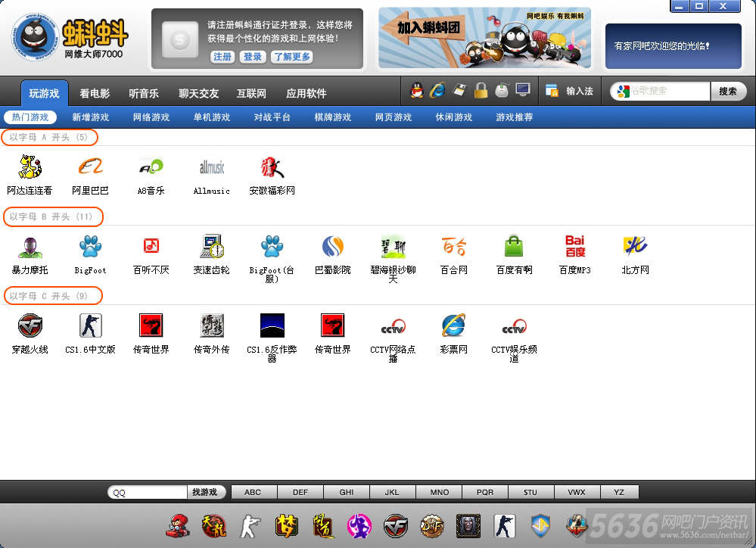Screen dimensions: 756x548
Task: Click the monitor icon in the toolbar
Action: click(523, 90)
